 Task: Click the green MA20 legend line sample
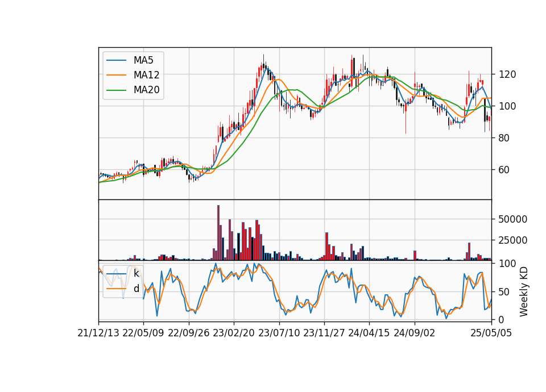(116, 90)
